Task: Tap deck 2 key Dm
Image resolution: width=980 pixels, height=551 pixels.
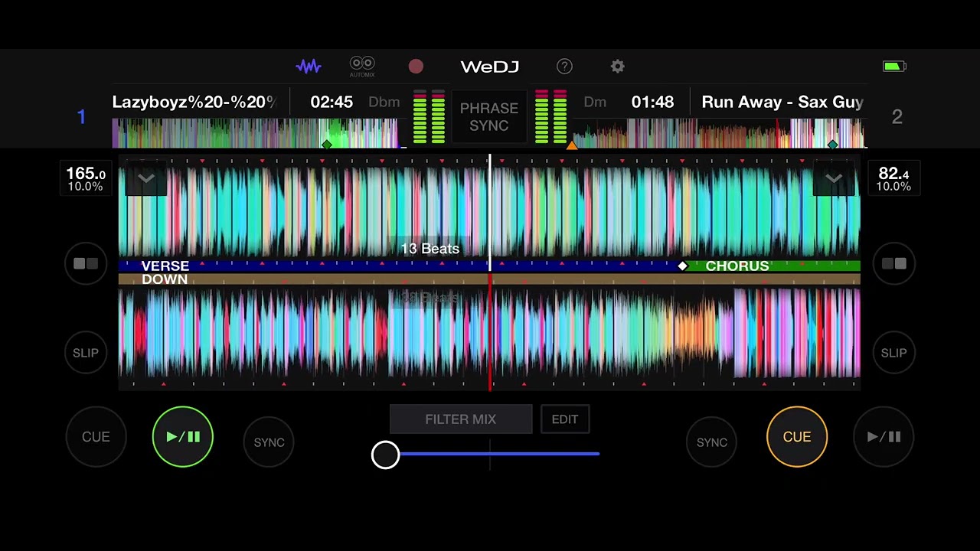Action: (x=595, y=102)
